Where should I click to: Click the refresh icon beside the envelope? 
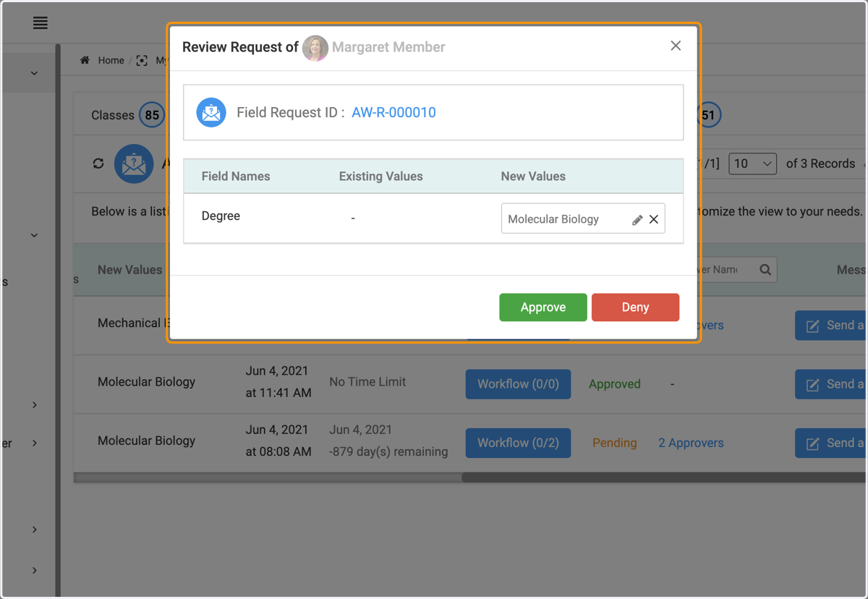[x=98, y=163]
